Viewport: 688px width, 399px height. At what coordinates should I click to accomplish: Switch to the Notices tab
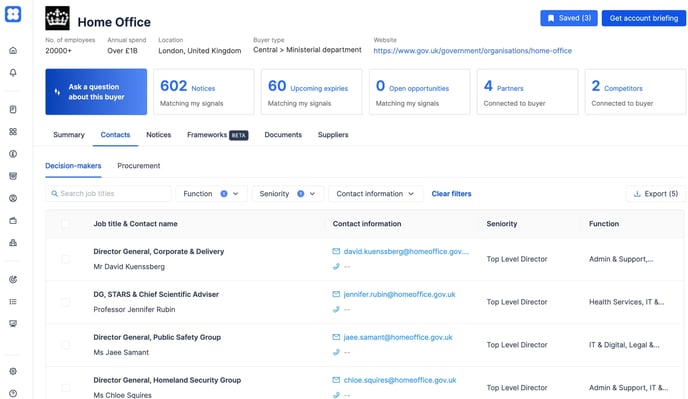pos(158,135)
